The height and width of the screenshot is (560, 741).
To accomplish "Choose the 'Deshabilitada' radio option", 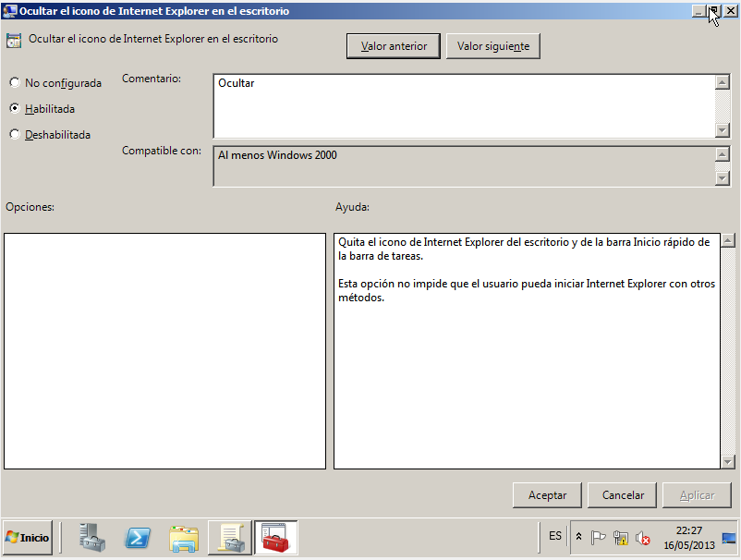I will click(x=15, y=135).
